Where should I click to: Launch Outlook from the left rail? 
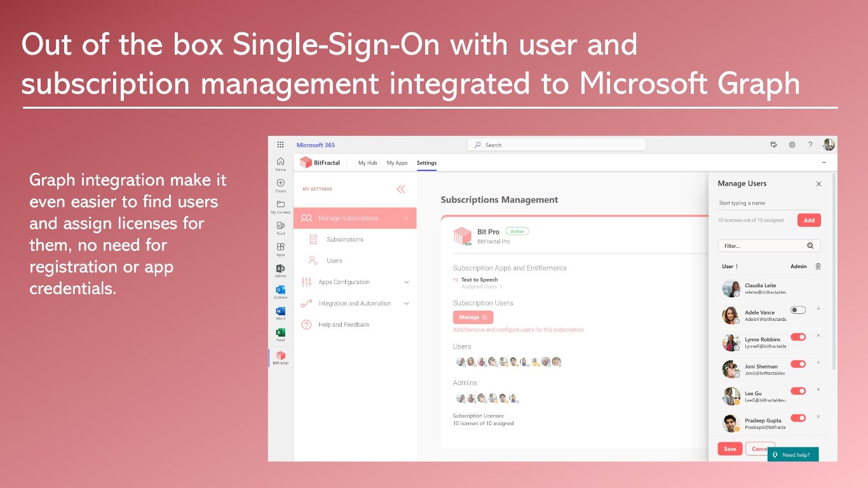[x=280, y=292]
